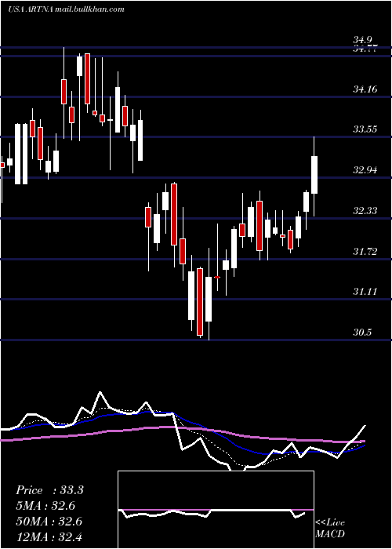Click the 'USA ARTNA mail.bullkhan.com' header text
Viewport: 392px width, 549px height.
66,9
